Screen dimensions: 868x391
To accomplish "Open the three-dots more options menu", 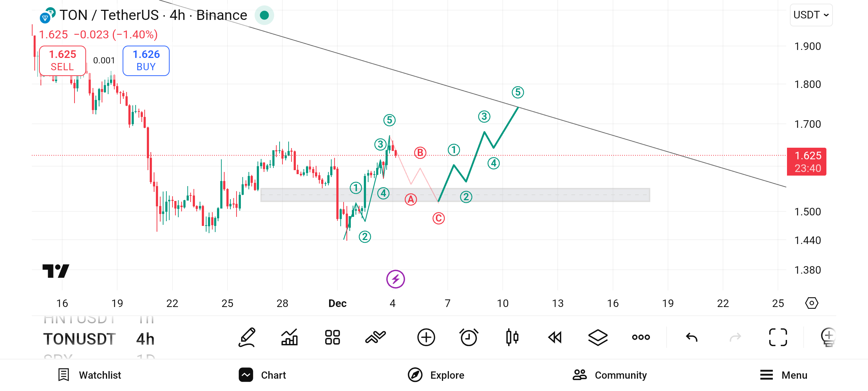I will pos(641,337).
